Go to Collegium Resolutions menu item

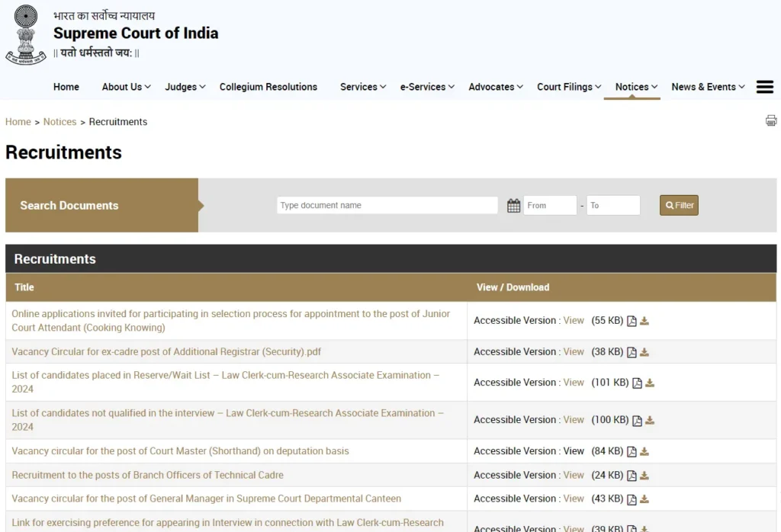click(268, 87)
